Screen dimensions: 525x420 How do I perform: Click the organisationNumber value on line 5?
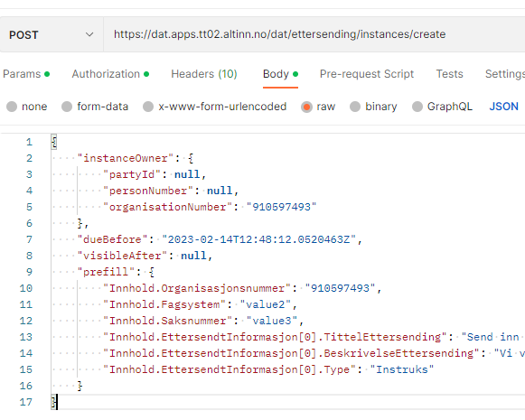(281, 207)
